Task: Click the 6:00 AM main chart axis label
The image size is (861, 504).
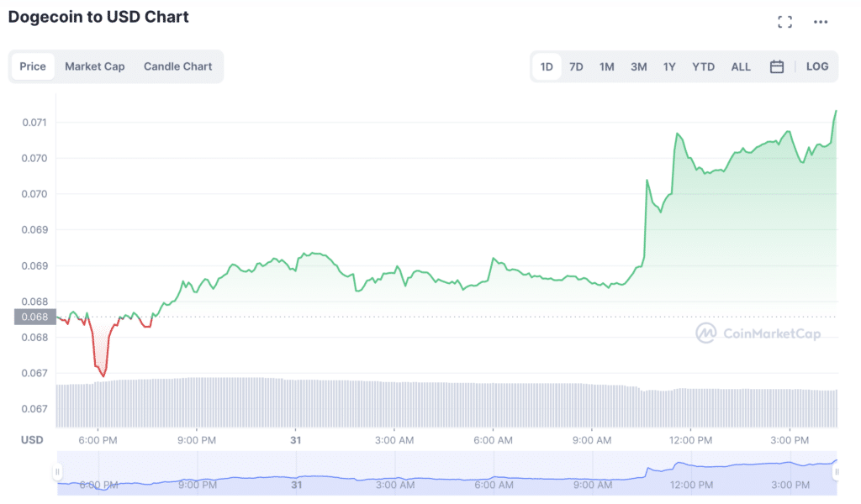Action: (x=493, y=440)
